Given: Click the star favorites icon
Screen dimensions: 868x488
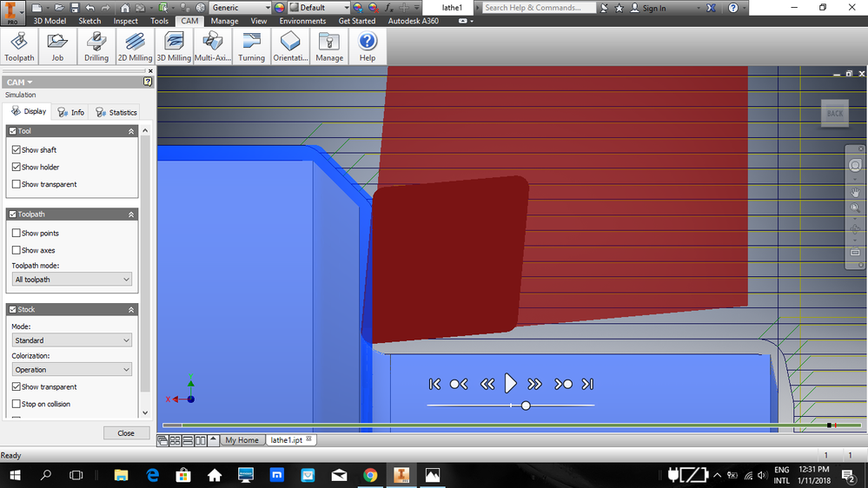Looking at the screenshot, I should point(620,8).
